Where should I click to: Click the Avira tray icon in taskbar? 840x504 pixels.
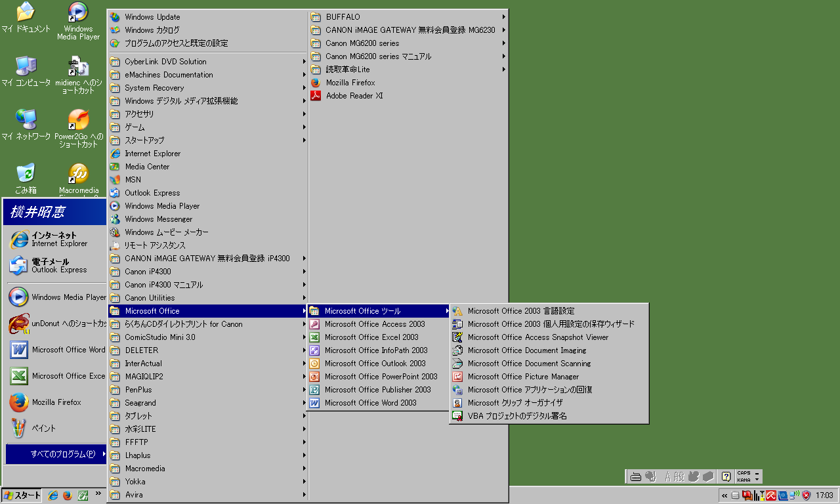771,495
